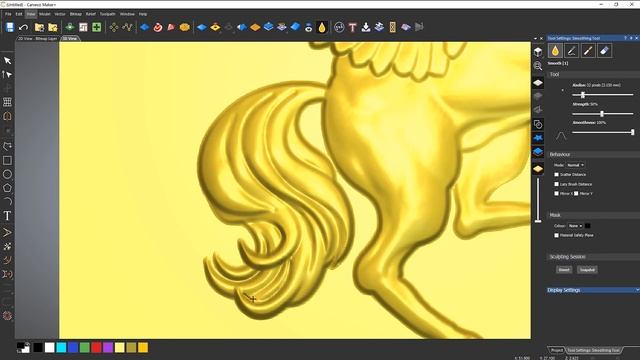Image resolution: width=640 pixels, height=360 pixels.
Task: Switch to the Project tab
Action: point(556,350)
